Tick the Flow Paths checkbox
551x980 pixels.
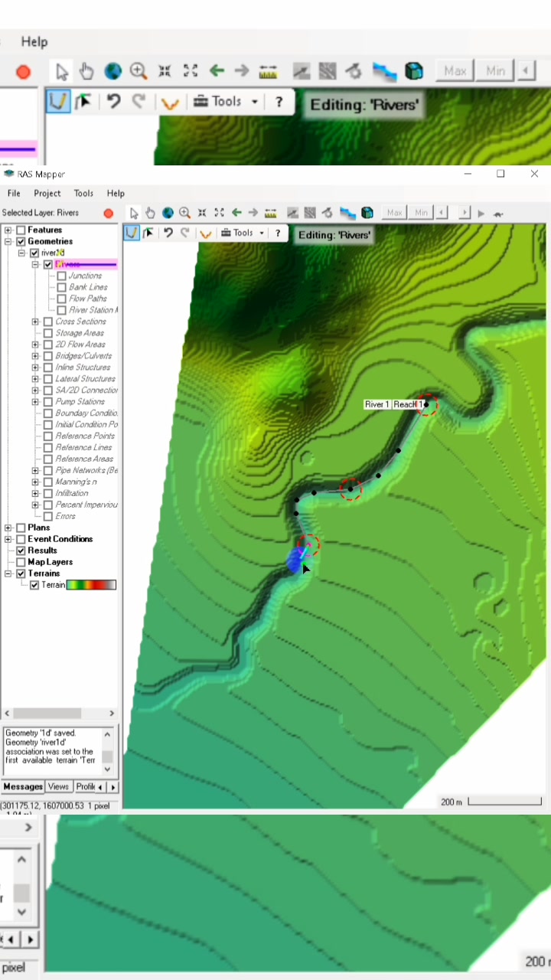tap(62, 299)
